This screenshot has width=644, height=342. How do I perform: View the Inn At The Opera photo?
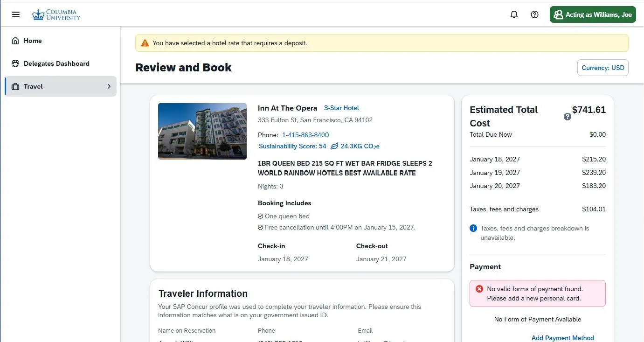click(x=202, y=131)
